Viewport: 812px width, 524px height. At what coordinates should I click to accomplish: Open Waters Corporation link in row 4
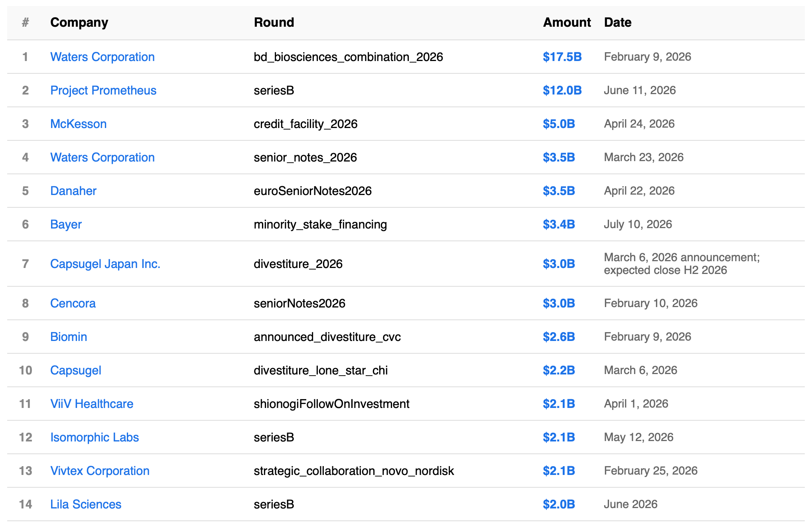pos(102,158)
